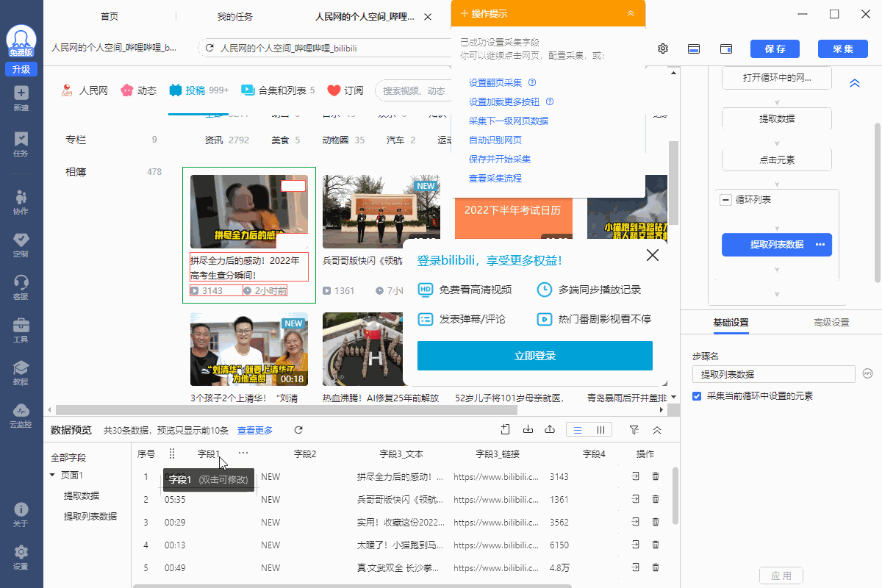Select the 首页 tab
Image resolution: width=882 pixels, height=588 pixels.
click(x=110, y=16)
